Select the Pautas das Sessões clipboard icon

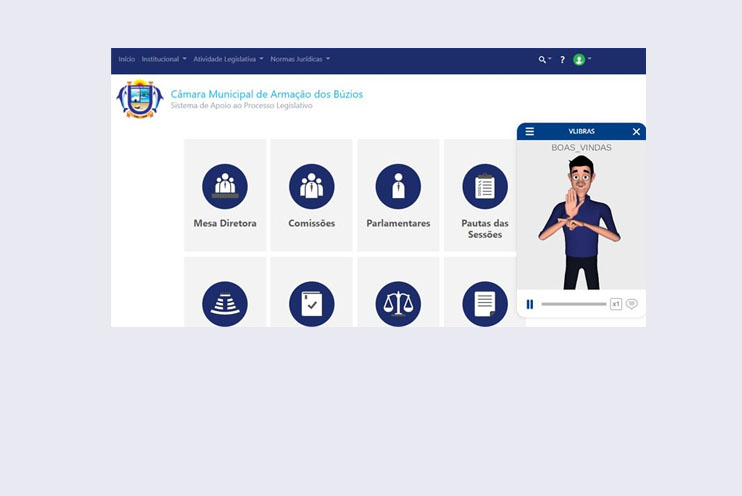(485, 186)
